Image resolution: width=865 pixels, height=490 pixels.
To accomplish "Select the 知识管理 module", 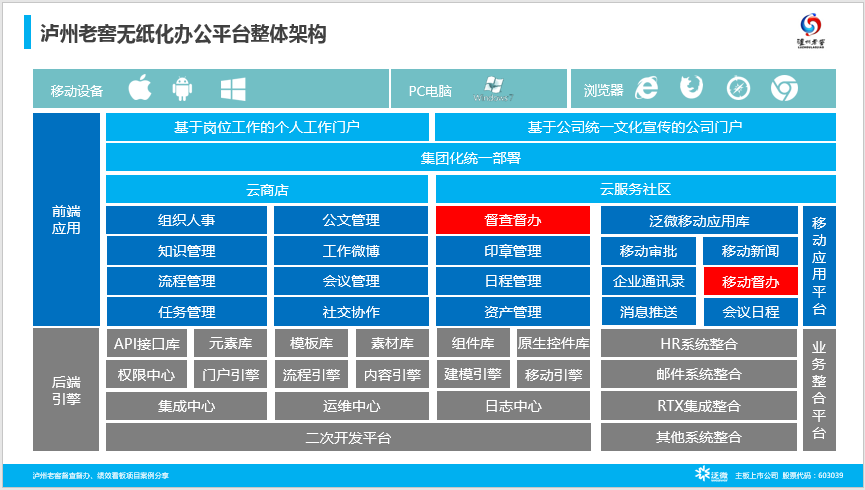I will tap(186, 251).
